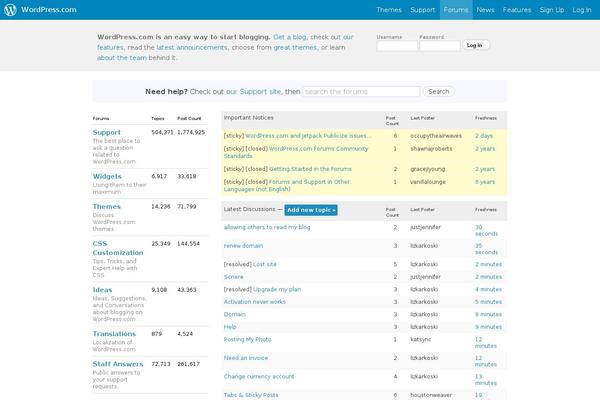The width and height of the screenshot is (600, 400).
Task: Click Staff Answers post count 261,617
Action: 188,364
